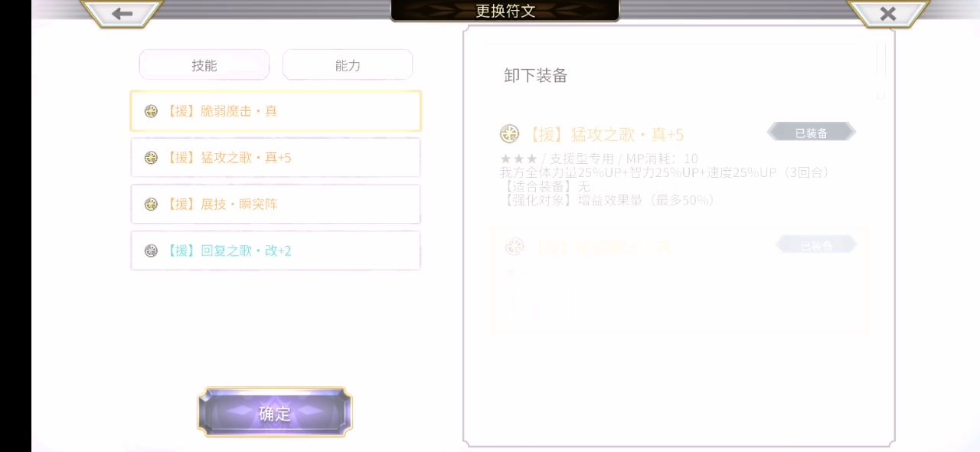980x452 pixels.
Task: Click the rune icon next to left 猛攻之歌・真+5
Action: point(151,158)
